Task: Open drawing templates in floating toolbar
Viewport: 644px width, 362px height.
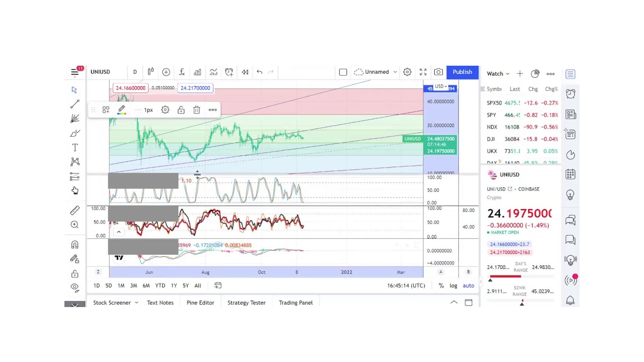Action: (106, 110)
